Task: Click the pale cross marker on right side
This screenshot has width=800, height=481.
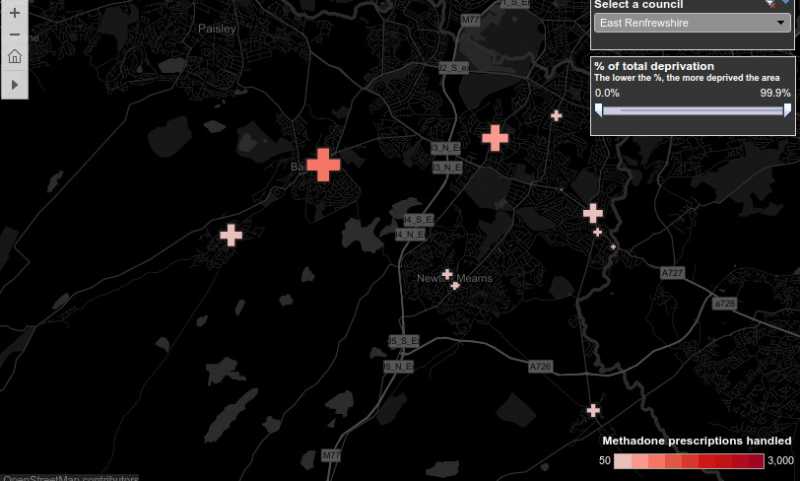Action: [x=593, y=213]
